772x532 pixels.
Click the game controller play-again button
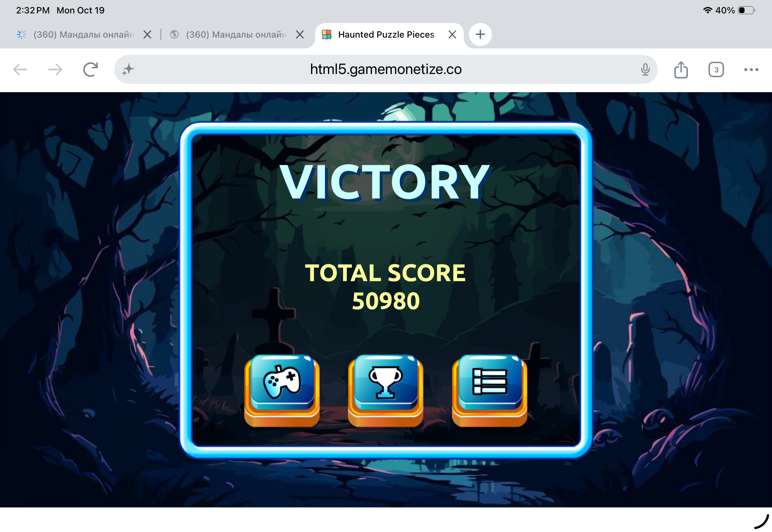point(282,390)
